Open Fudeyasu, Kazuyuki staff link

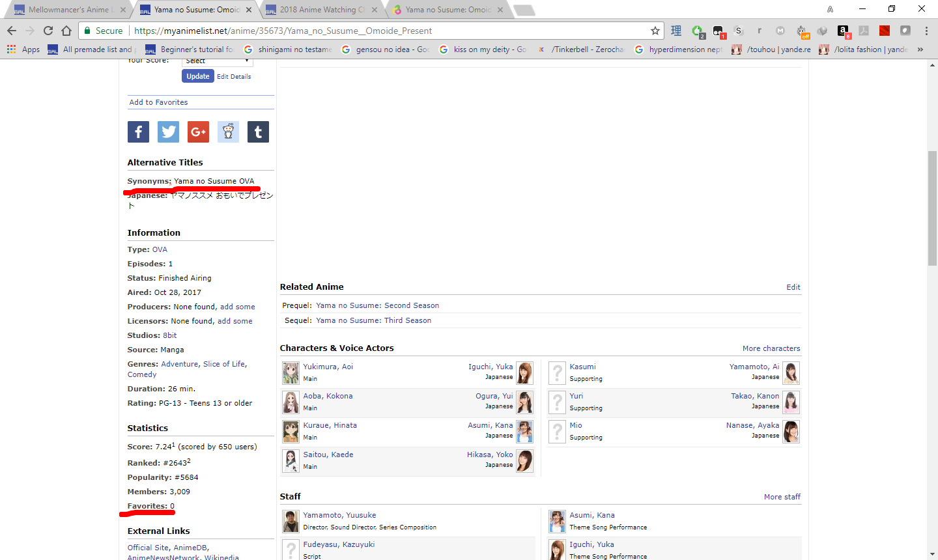[x=339, y=544]
